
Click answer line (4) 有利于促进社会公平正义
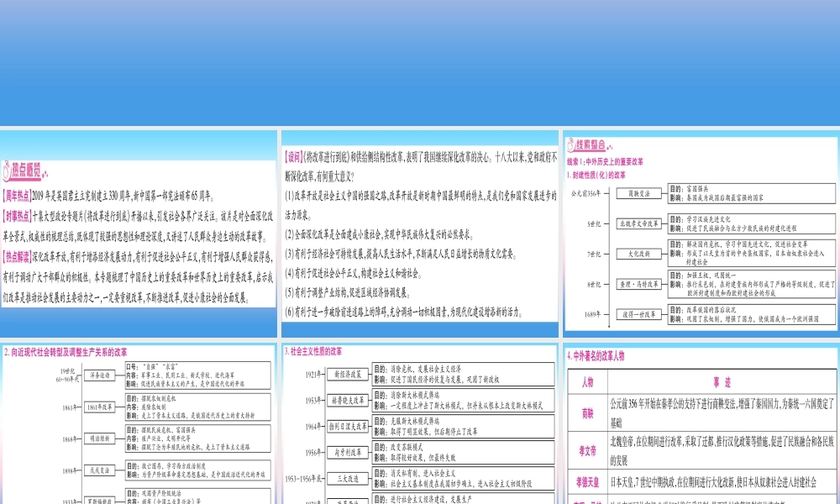click(x=353, y=273)
